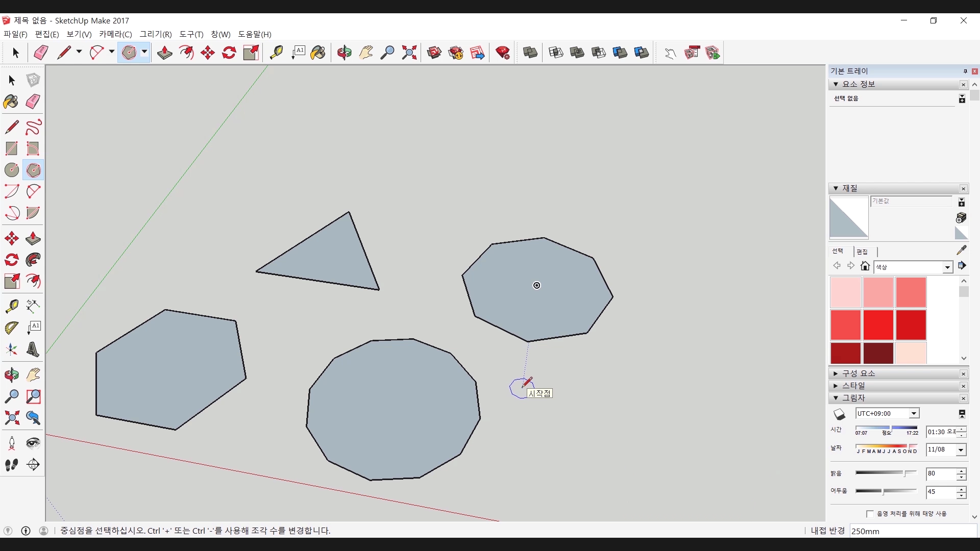Screen dimensions: 980x551
Task: Click the 내접 반경 radius input field
Action: 913,531
